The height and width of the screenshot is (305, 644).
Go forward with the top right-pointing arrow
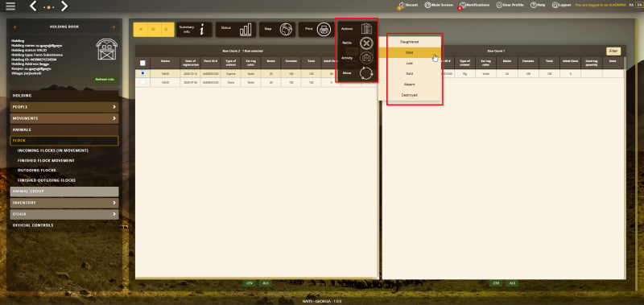[x=64, y=6]
